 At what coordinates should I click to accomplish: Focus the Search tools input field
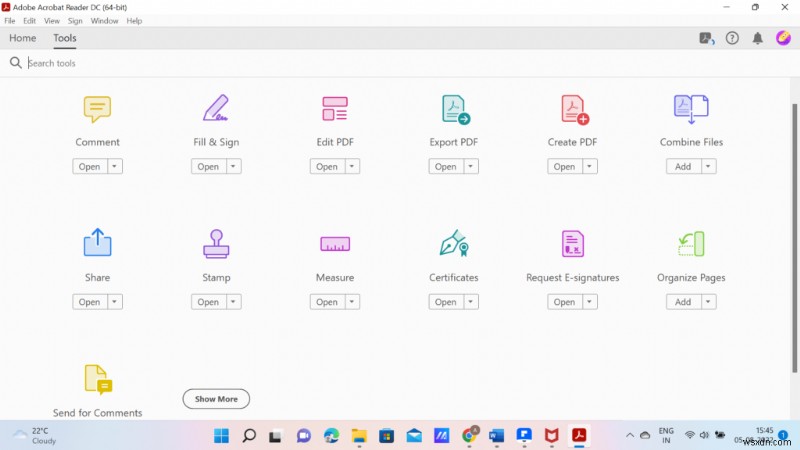[408, 63]
